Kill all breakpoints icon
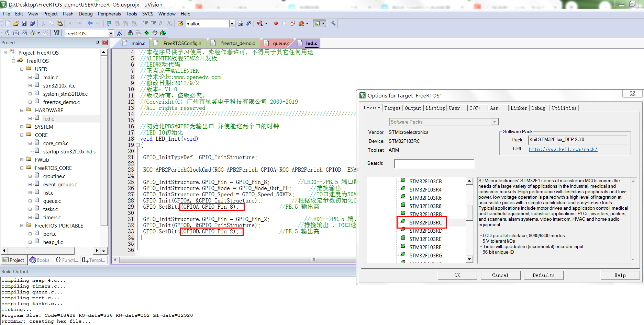Screen dimensions: 644x325 301,23
